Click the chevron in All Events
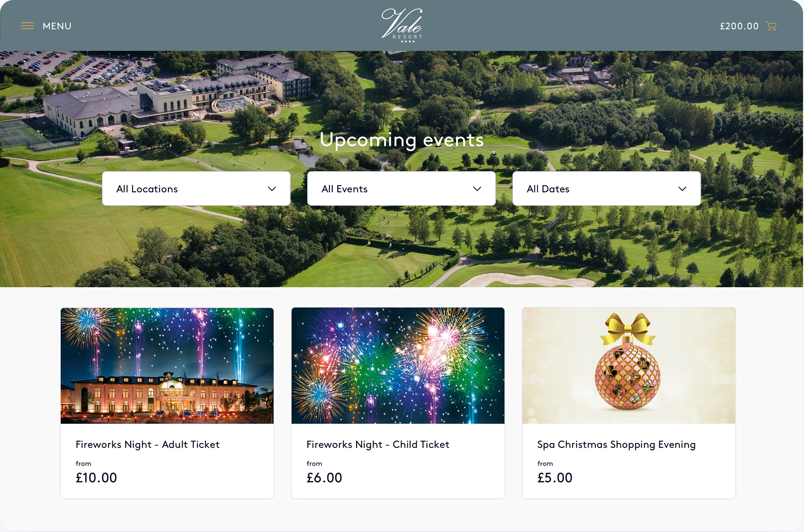Image resolution: width=804 pixels, height=532 pixels. [x=477, y=189]
